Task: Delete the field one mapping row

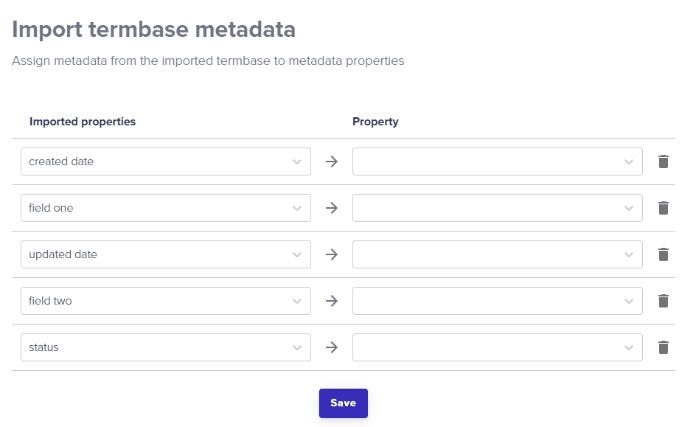Action: [x=663, y=208]
